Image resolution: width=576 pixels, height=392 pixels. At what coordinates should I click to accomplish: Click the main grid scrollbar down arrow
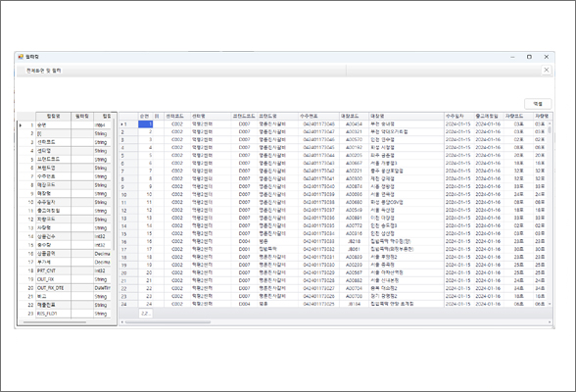(550, 304)
